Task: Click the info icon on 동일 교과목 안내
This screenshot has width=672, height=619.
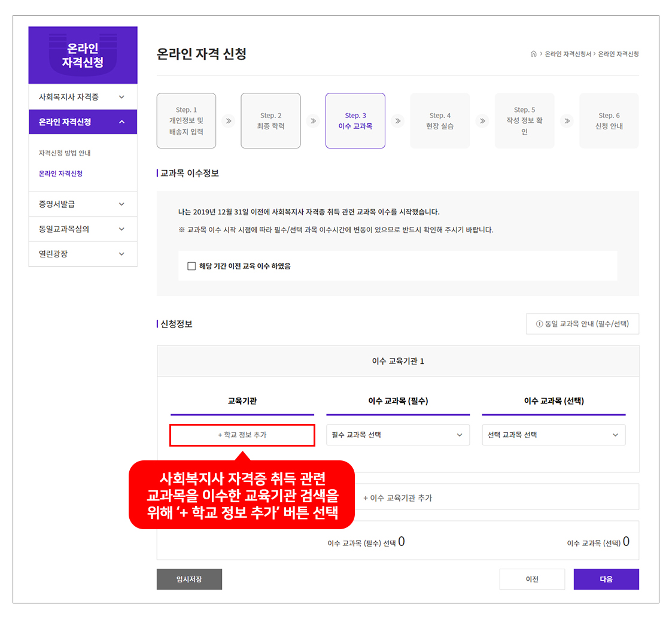Action: [539, 324]
